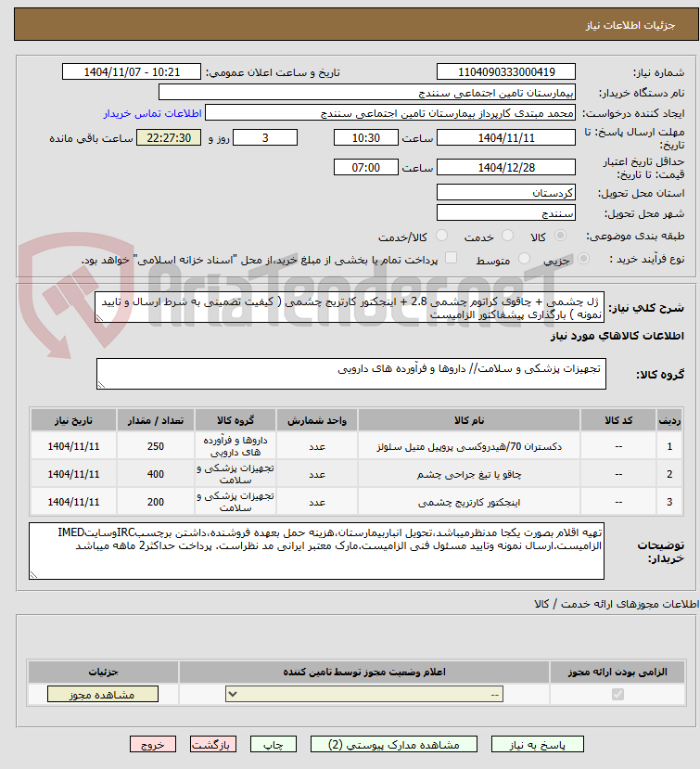Click the کد کالا column header
The image size is (700, 769).
coord(618,420)
